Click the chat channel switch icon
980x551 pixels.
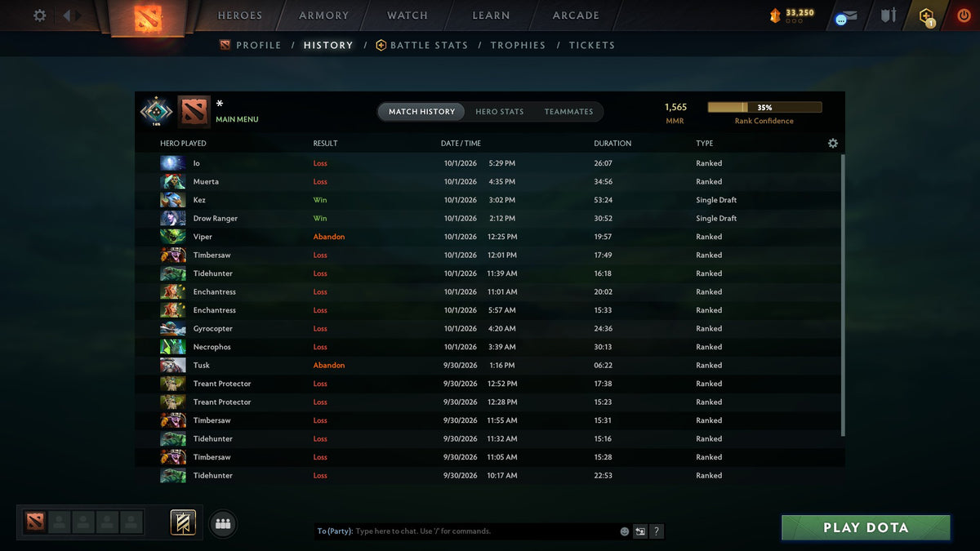(641, 531)
